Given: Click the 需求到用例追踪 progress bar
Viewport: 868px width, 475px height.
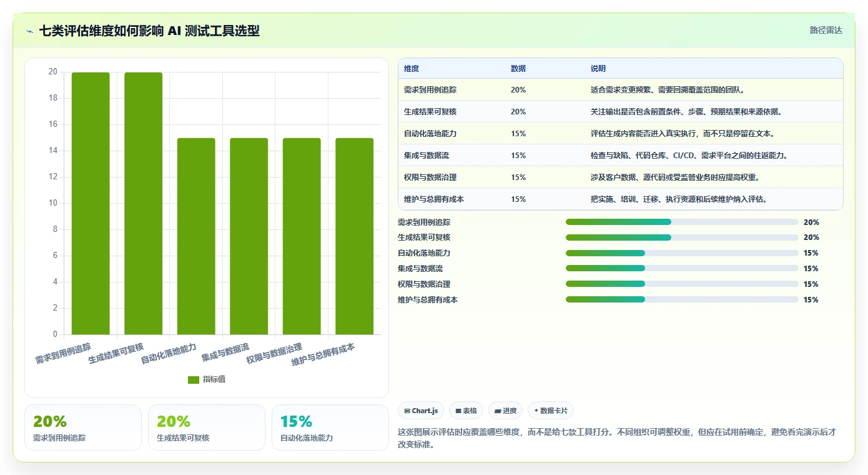Looking at the screenshot, I should [682, 222].
